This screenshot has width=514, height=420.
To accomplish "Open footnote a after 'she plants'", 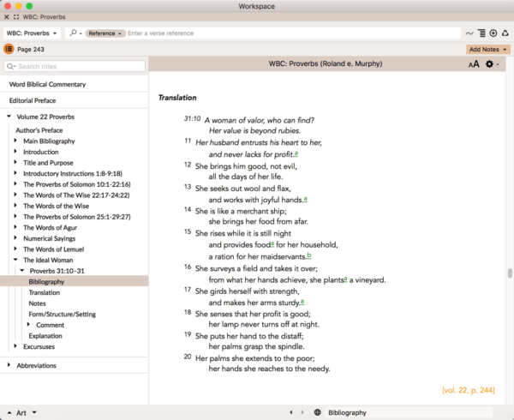I will [x=345, y=279].
